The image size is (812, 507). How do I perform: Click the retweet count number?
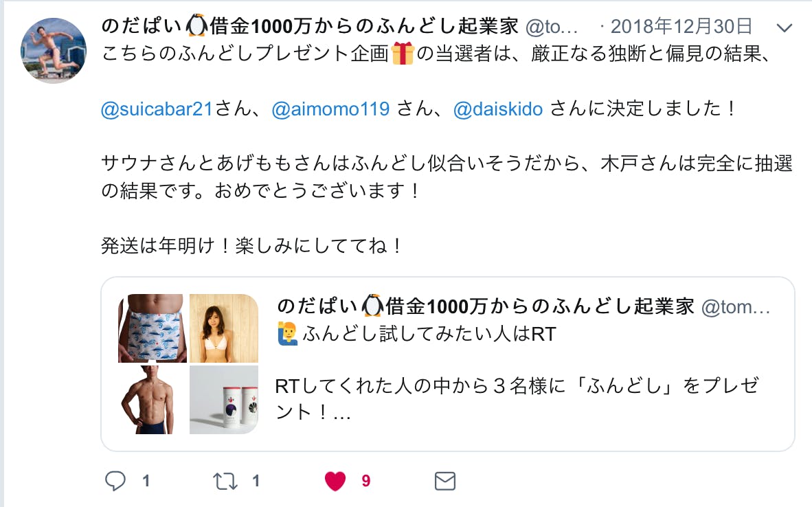(x=256, y=481)
